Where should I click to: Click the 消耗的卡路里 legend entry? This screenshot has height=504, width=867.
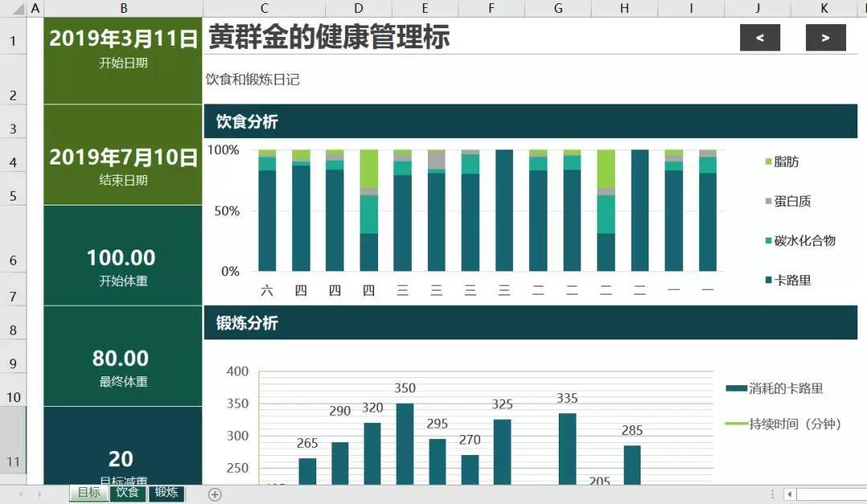tap(775, 388)
